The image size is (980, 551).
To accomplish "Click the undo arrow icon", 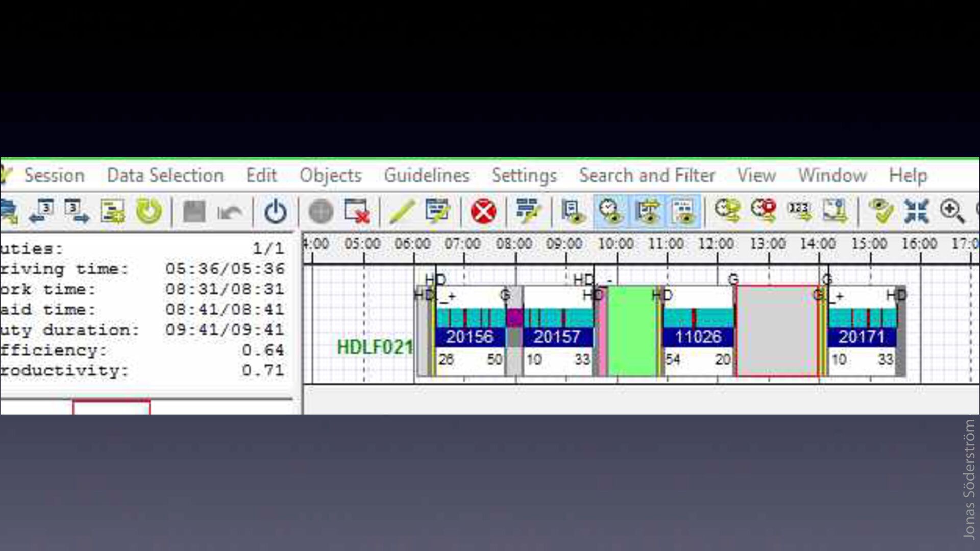I will click(229, 211).
